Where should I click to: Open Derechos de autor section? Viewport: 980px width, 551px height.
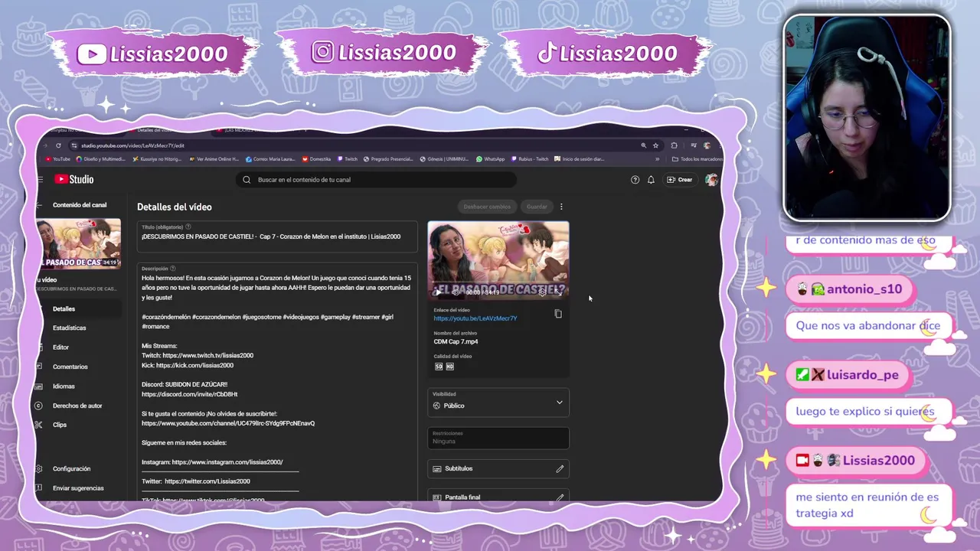coord(79,406)
